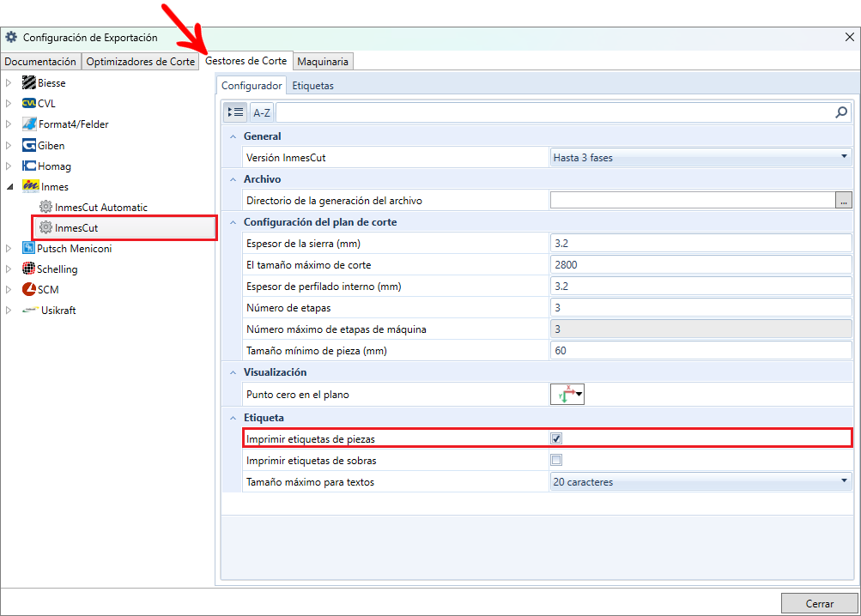Viewport: 861px width, 616px height.
Task: Click the Format4/Felder icon
Action: coord(29,124)
